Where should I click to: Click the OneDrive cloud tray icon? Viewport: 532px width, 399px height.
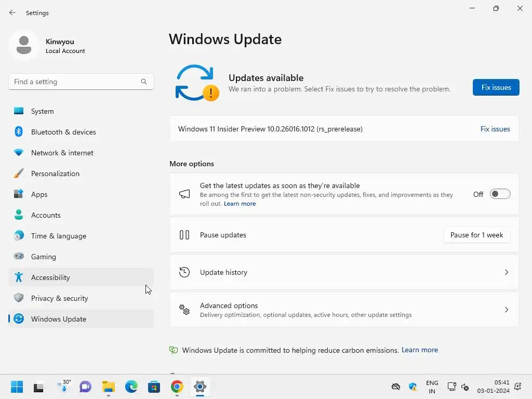[395, 387]
